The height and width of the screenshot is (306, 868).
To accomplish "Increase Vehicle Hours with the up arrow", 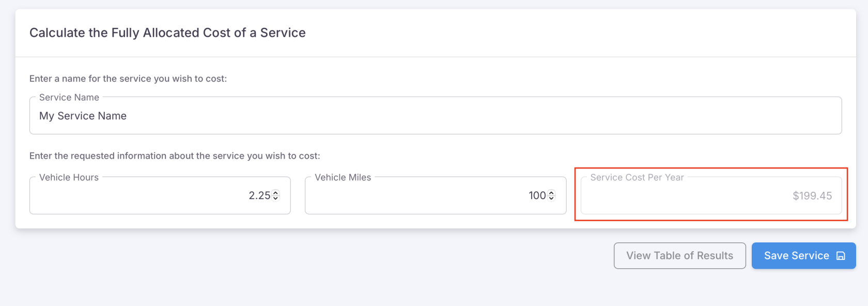I will pos(275,193).
